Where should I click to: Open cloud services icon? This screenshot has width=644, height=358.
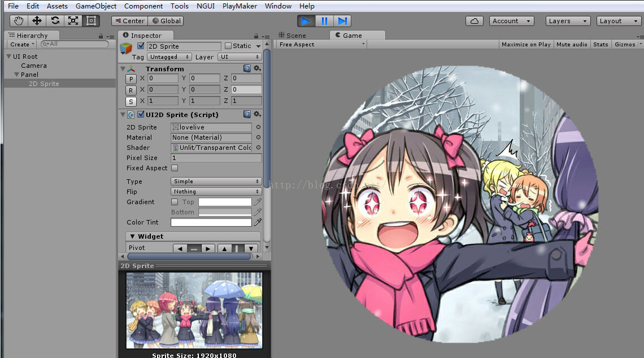[475, 21]
